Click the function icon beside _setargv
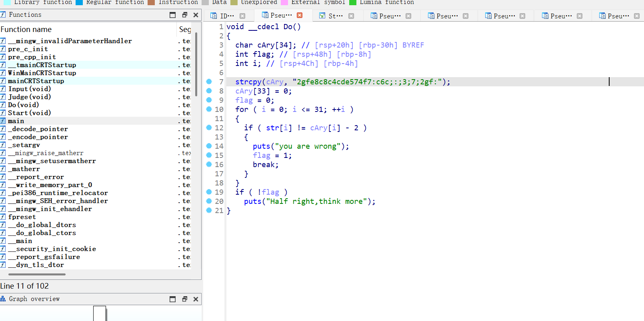 3,145
